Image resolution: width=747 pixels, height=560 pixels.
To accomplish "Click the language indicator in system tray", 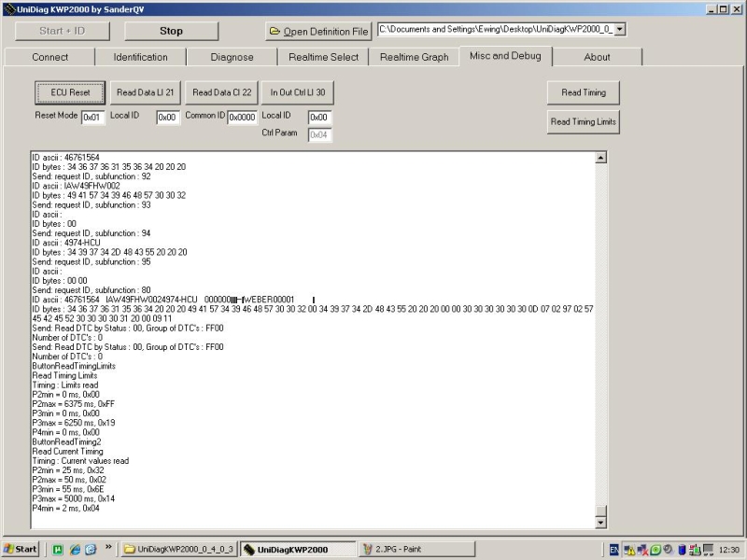I will point(614,549).
